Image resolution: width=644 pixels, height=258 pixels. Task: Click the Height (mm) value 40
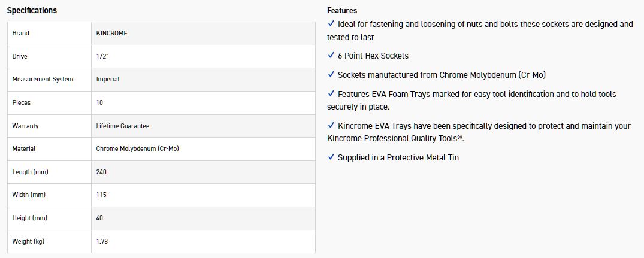coord(99,218)
